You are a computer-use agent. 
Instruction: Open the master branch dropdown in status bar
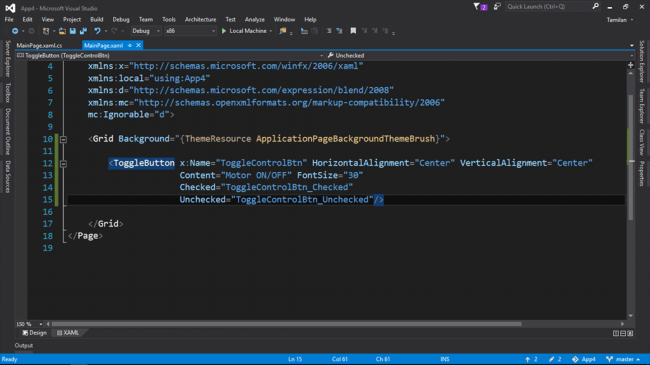click(623, 359)
